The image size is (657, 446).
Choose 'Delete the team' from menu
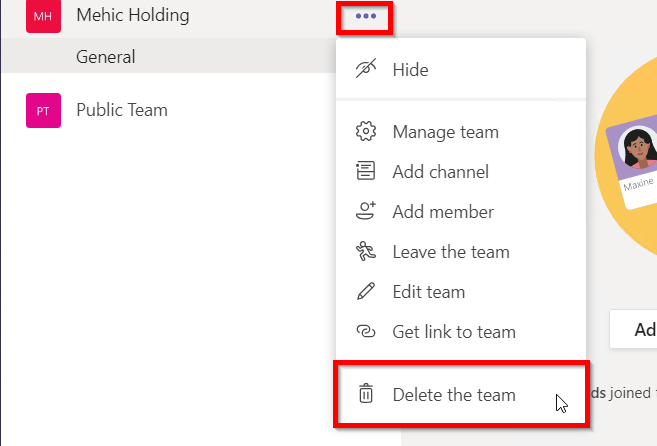click(x=454, y=394)
